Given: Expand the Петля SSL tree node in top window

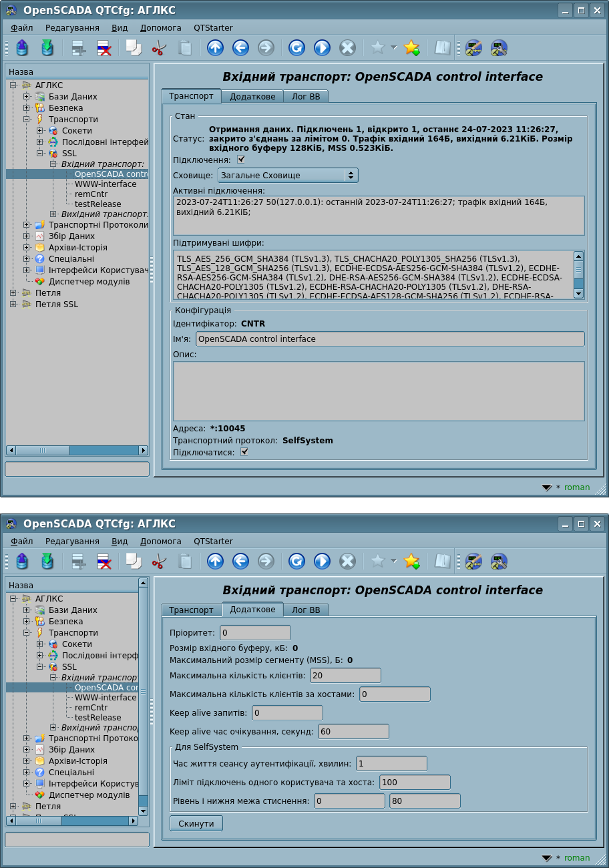Looking at the screenshot, I should 13,304.
